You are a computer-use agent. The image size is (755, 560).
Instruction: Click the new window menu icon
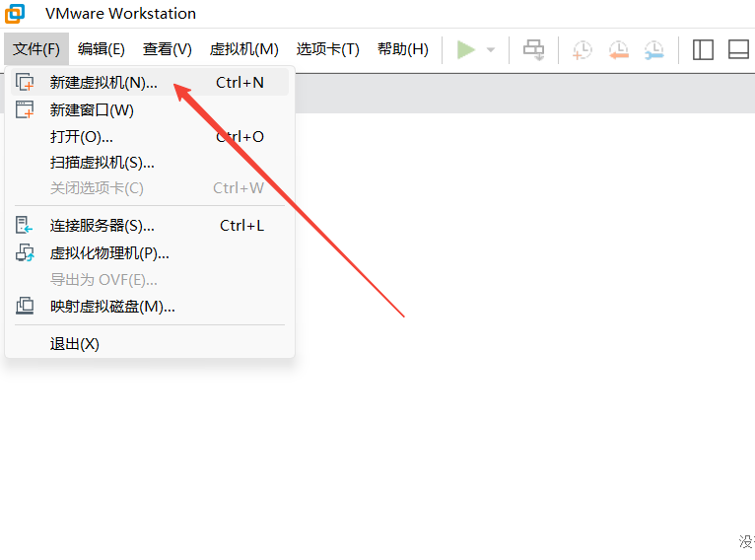(25, 109)
